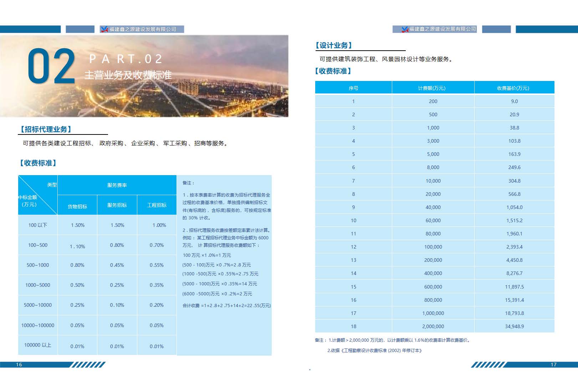
Task: Click the '20.9' base price cell
Action: pyautogui.click(x=514, y=114)
